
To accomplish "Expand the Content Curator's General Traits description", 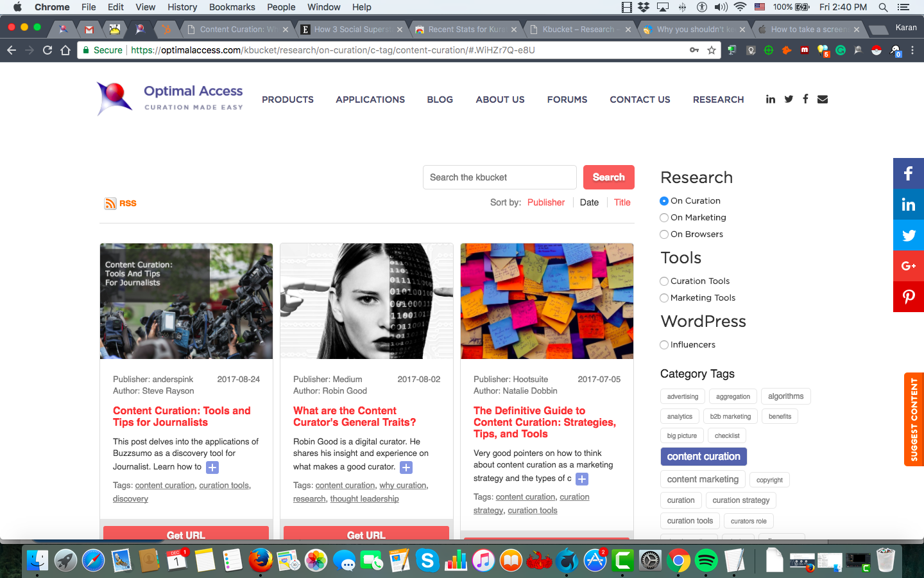I will pos(406,468).
